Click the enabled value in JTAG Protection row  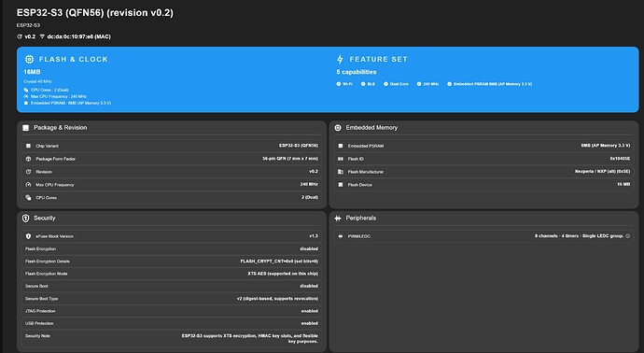pyautogui.click(x=310, y=311)
